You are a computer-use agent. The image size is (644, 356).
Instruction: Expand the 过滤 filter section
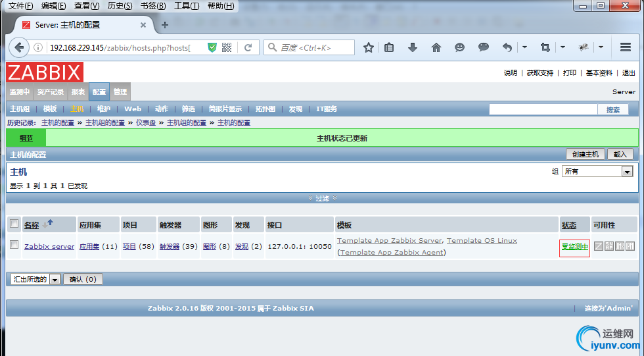[323, 199]
